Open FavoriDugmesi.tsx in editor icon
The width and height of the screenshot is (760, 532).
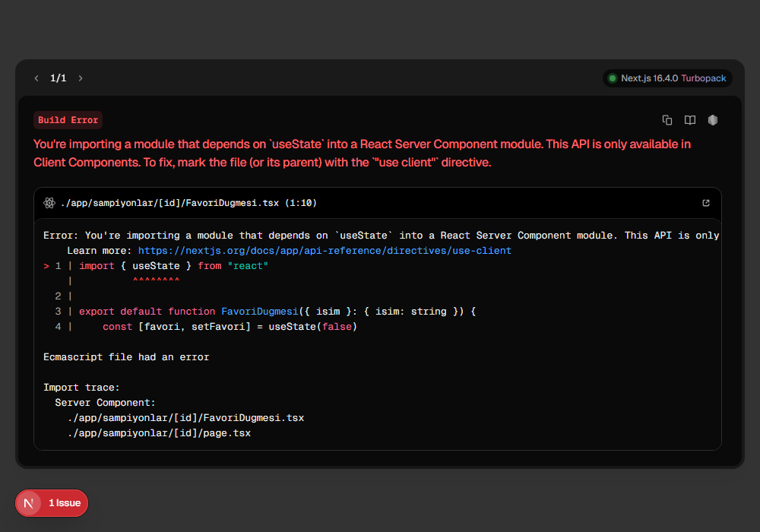[706, 203]
